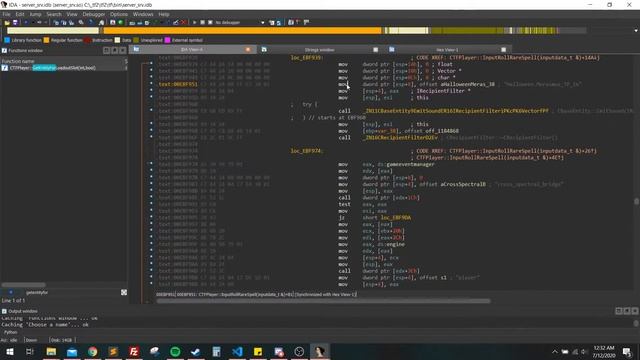The width and height of the screenshot is (640, 360).
Task: Save the database with the floppy icon
Action: (15, 22)
